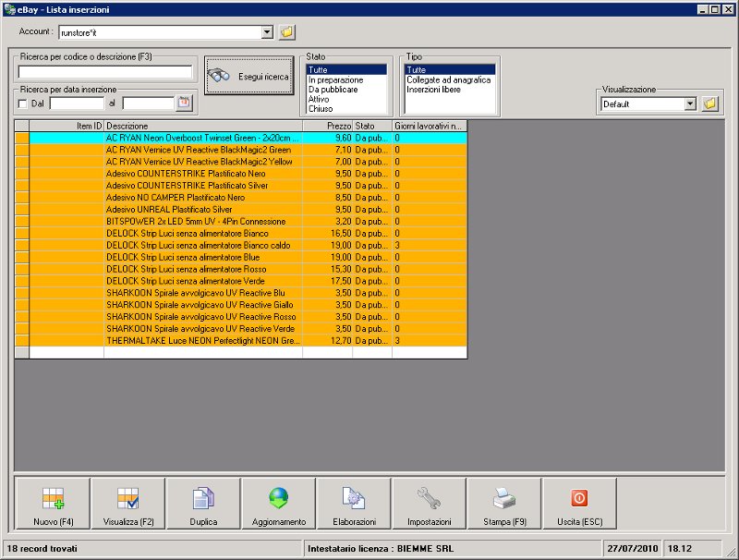Click Visualizza (F2) button
Viewport: 739px width, 560px height.
click(x=128, y=504)
